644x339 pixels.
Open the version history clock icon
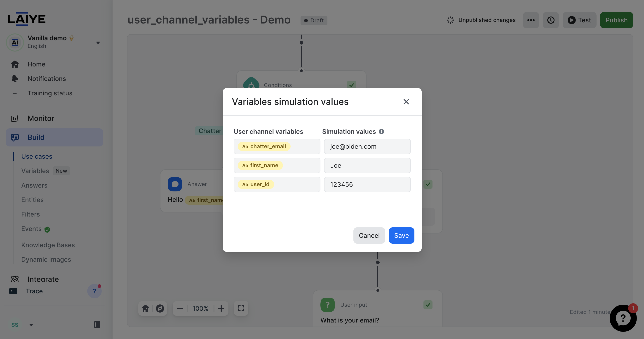(x=551, y=20)
